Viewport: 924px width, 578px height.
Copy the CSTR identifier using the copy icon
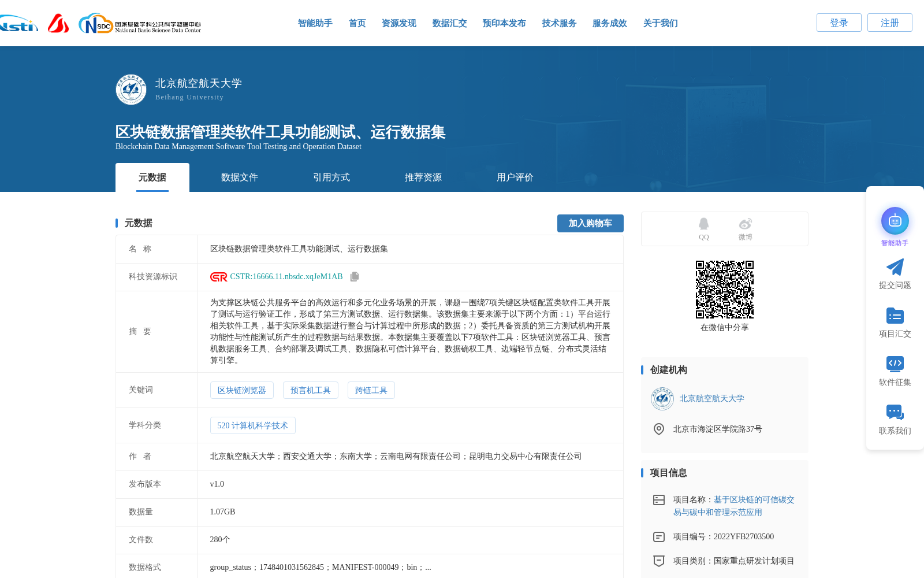click(x=355, y=277)
